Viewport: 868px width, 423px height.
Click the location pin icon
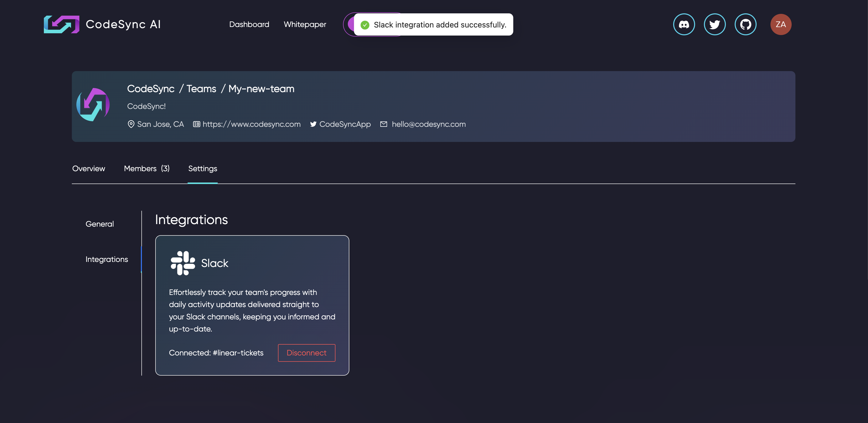(131, 124)
